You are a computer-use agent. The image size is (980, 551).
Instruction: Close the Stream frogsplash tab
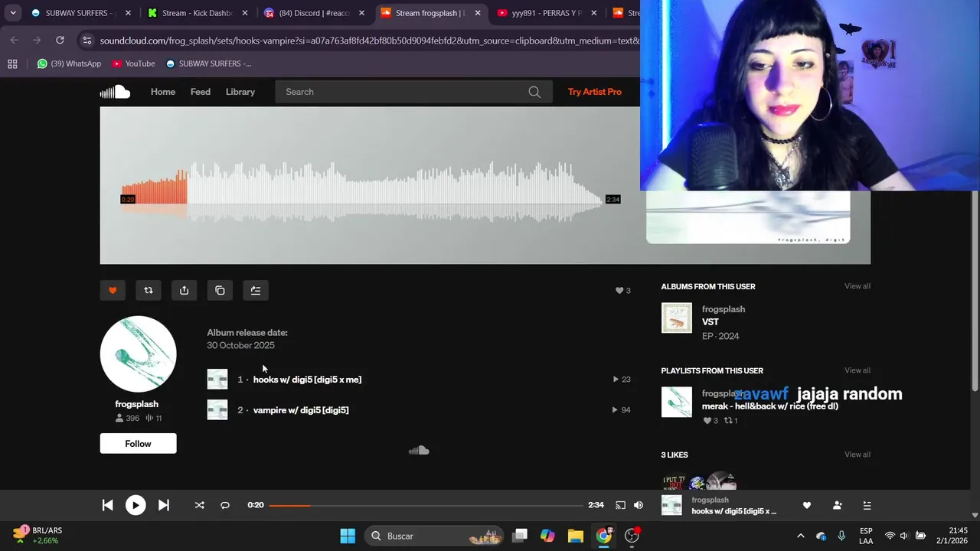point(478,13)
